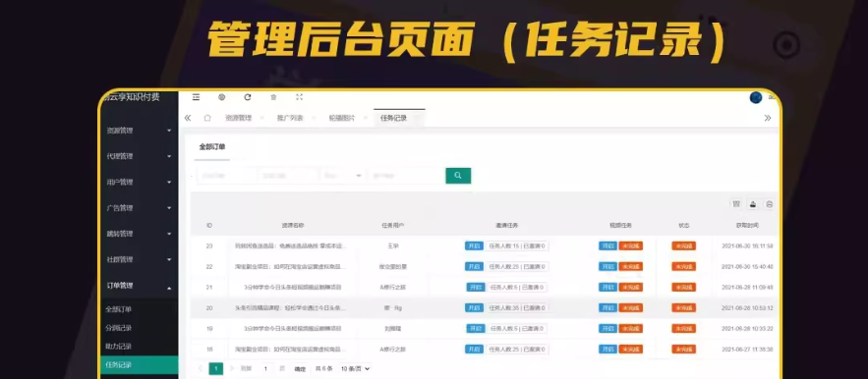Click the green search magnifier button

pos(458,176)
